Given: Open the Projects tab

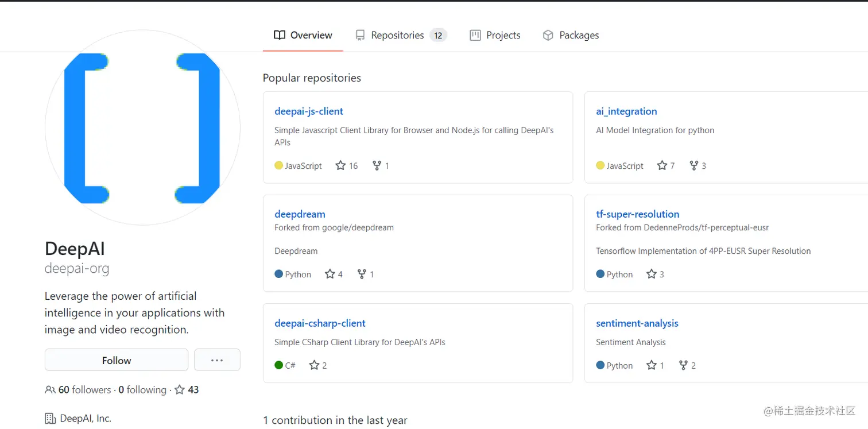Looking at the screenshot, I should [x=495, y=36].
